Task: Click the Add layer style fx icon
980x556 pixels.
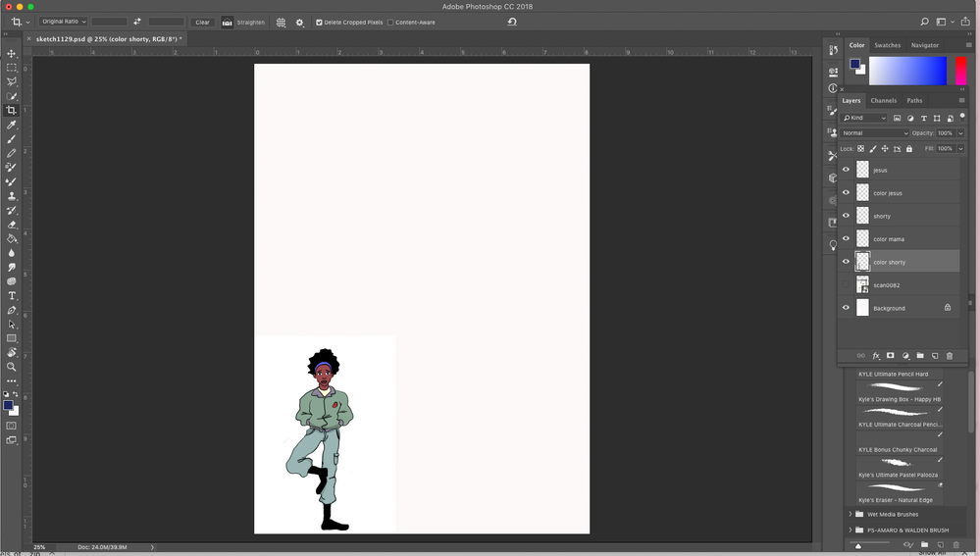Action: click(876, 355)
